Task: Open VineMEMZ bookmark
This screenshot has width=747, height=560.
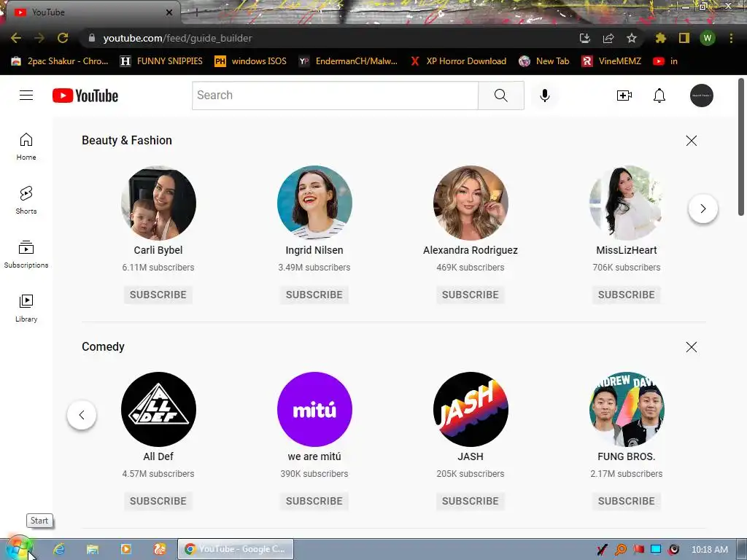Action: [x=611, y=61]
